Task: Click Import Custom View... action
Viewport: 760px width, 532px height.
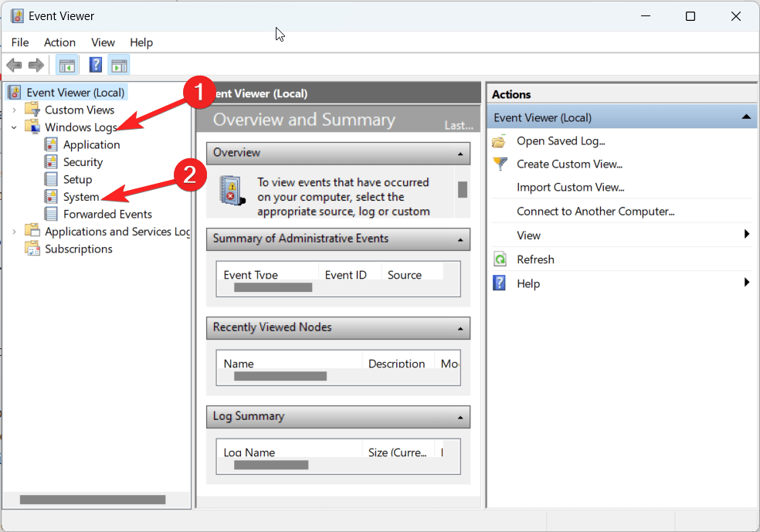Action: point(571,188)
